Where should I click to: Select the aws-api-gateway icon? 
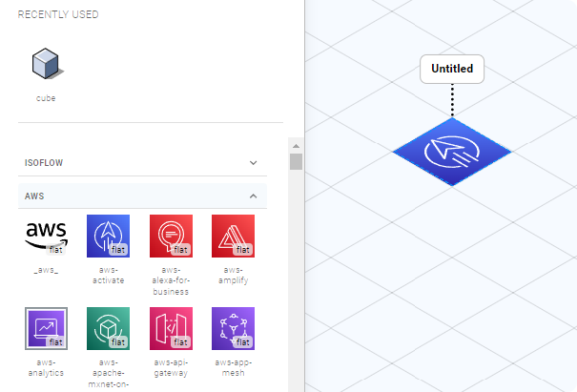tap(171, 328)
